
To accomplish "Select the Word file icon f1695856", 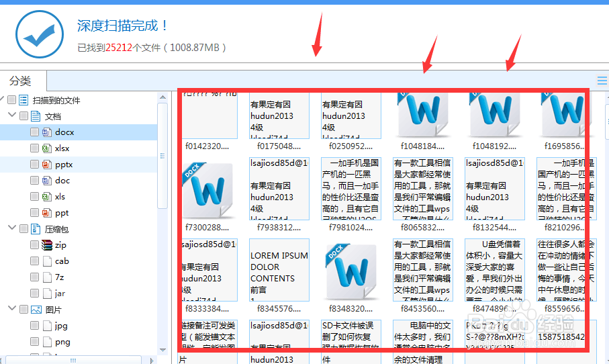I will coord(566,116).
